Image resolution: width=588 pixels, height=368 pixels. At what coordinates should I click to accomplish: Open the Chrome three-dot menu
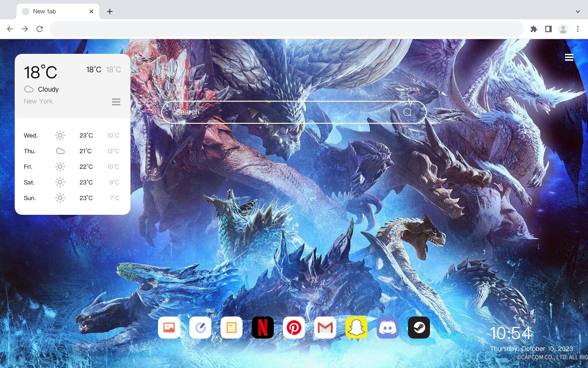click(x=578, y=29)
